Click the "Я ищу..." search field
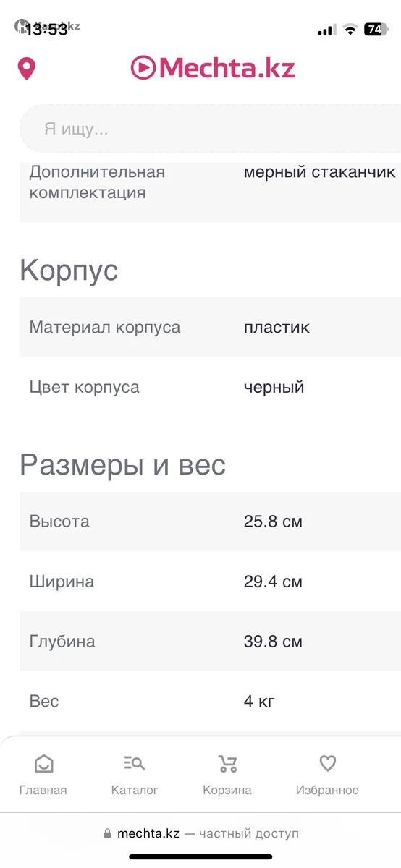 [x=210, y=129]
